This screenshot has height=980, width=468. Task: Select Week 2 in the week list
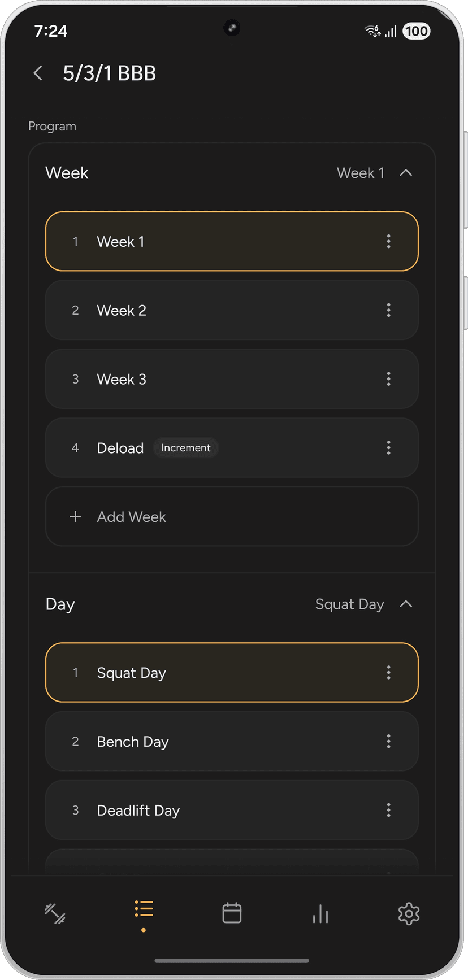click(x=215, y=310)
